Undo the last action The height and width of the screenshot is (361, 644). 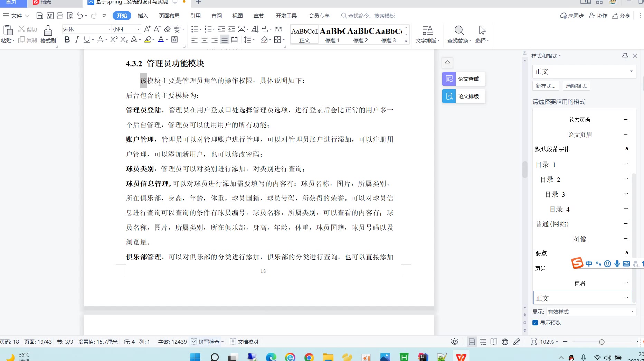tap(80, 16)
